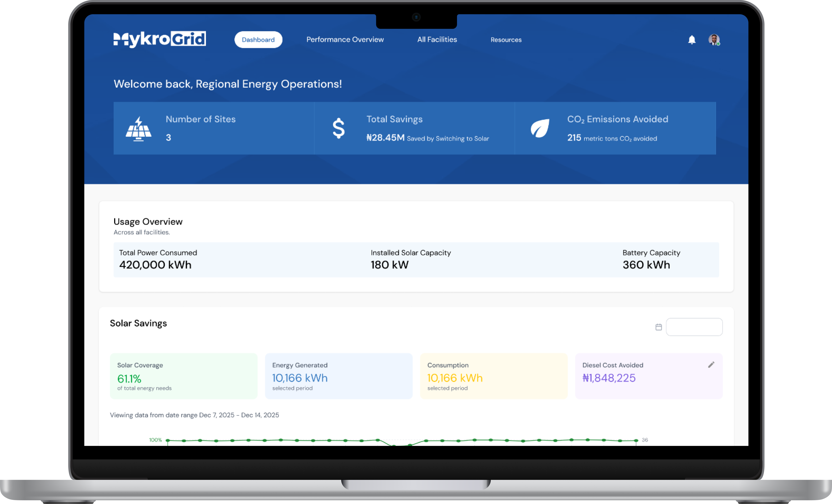This screenshot has height=504, width=832.
Task: Click the 100% chart axis label
Action: point(155,440)
